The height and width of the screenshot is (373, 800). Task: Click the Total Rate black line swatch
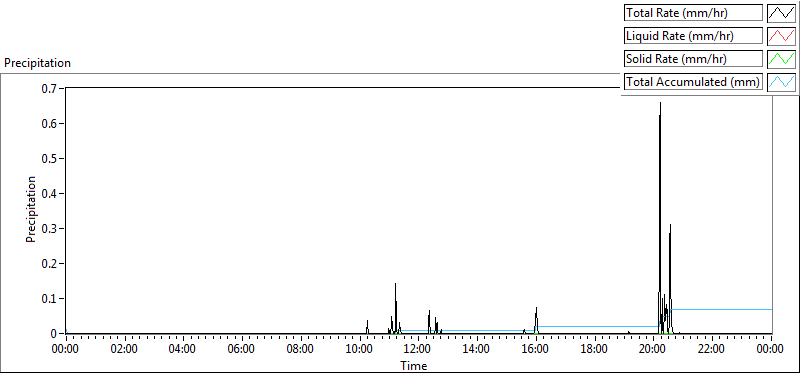tap(782, 13)
